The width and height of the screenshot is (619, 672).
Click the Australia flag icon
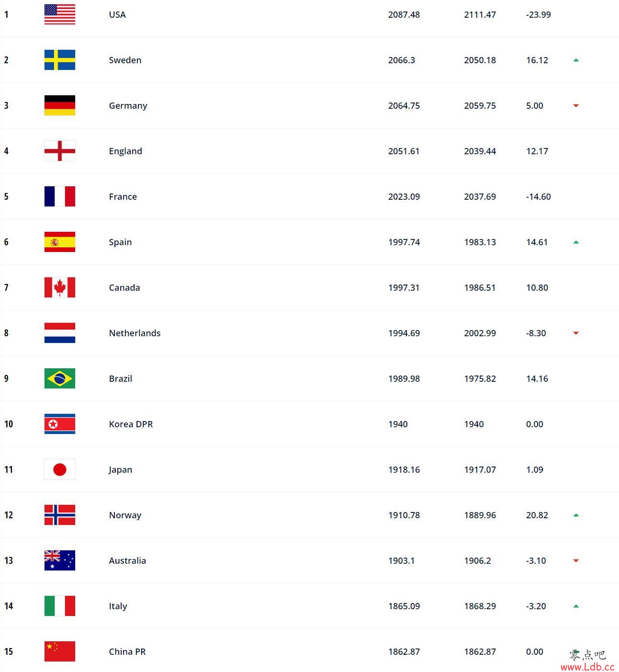click(60, 560)
